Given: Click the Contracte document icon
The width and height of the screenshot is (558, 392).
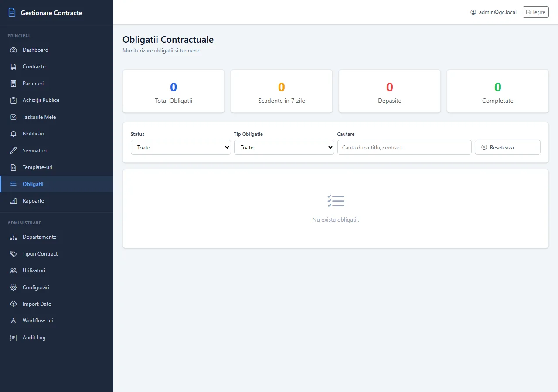Looking at the screenshot, I should (x=14, y=67).
